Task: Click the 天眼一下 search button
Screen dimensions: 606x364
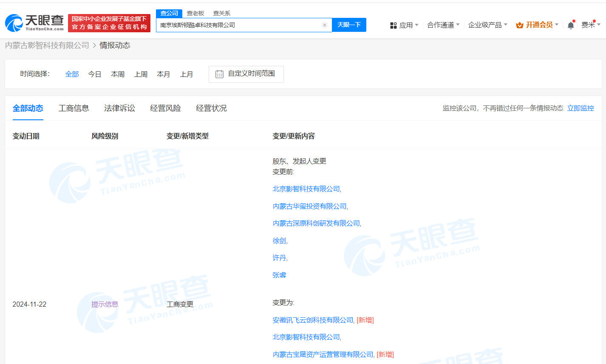Action: (349, 25)
